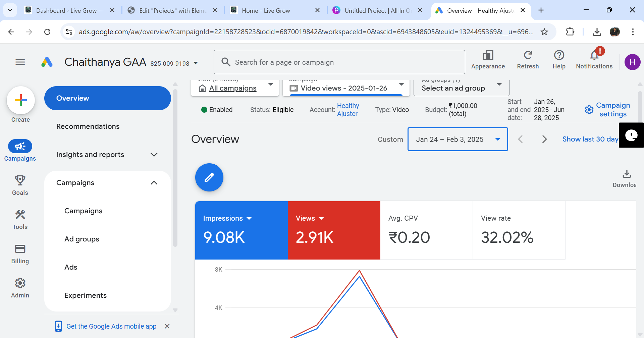This screenshot has height=338, width=644.
Task: Open the date range picker dropdown
Action: point(458,139)
